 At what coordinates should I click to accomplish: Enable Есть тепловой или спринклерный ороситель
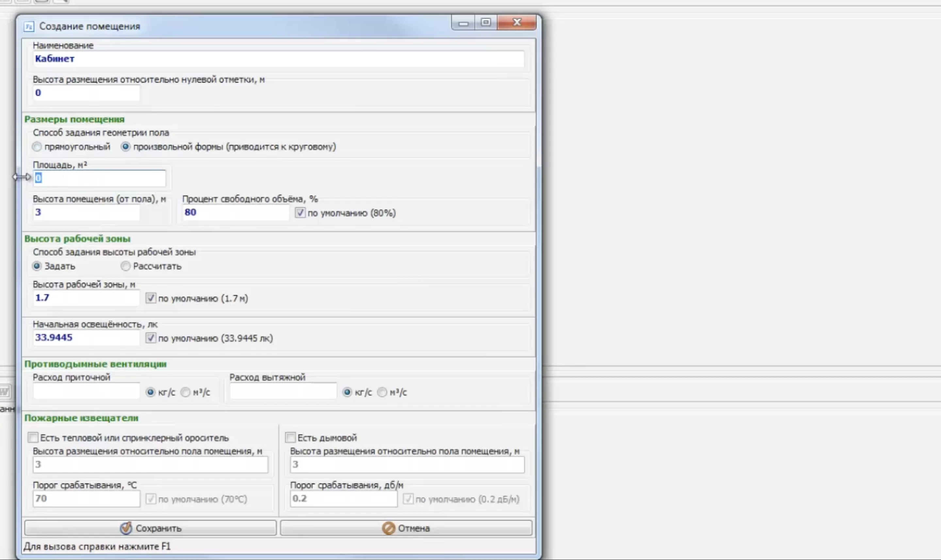click(33, 437)
